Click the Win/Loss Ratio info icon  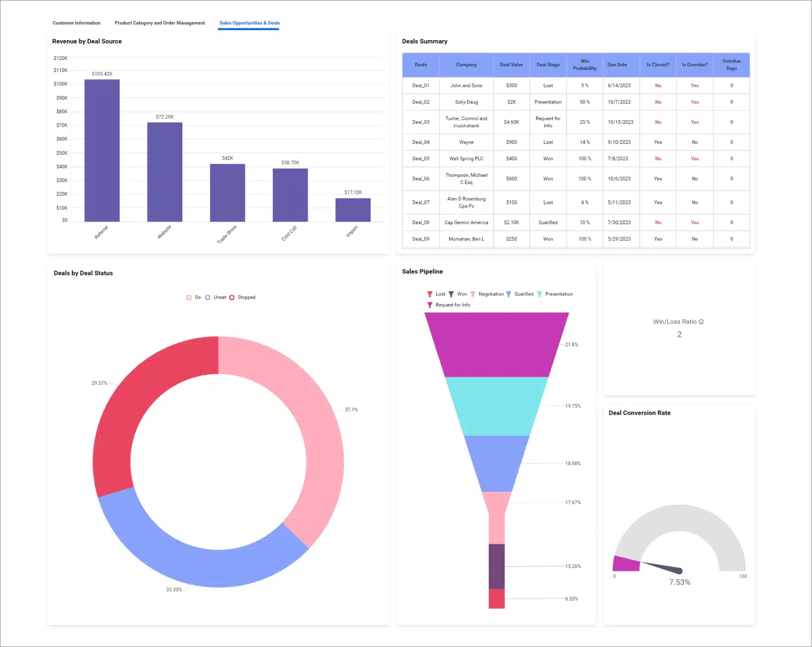(x=701, y=322)
